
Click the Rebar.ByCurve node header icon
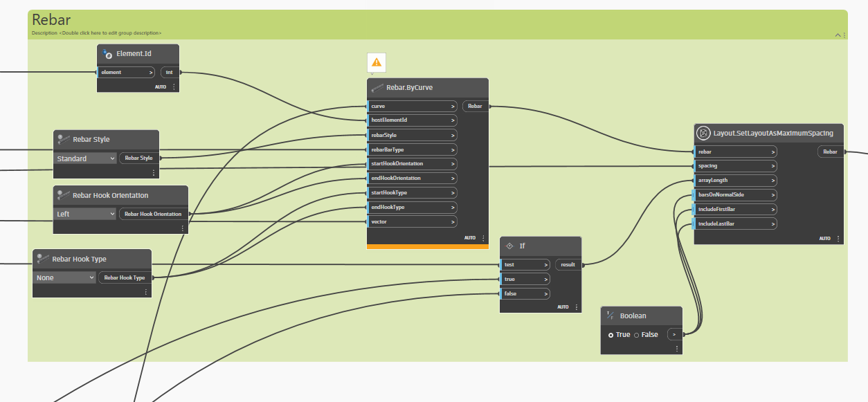(377, 88)
